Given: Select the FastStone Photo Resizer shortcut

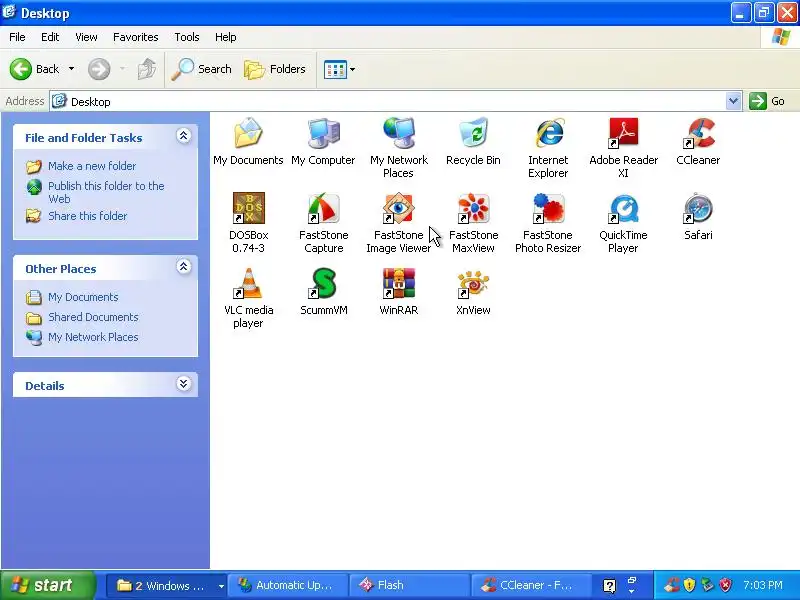Looking at the screenshot, I should pyautogui.click(x=548, y=222).
